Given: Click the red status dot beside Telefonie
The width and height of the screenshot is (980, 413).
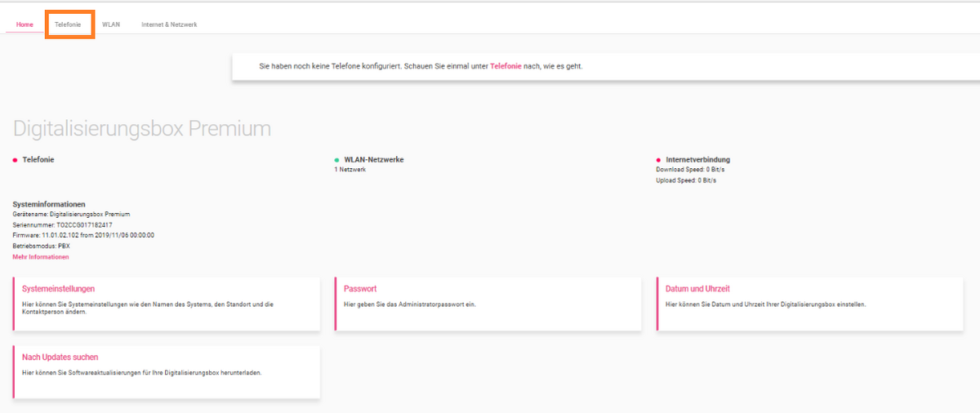Looking at the screenshot, I should [x=15, y=160].
